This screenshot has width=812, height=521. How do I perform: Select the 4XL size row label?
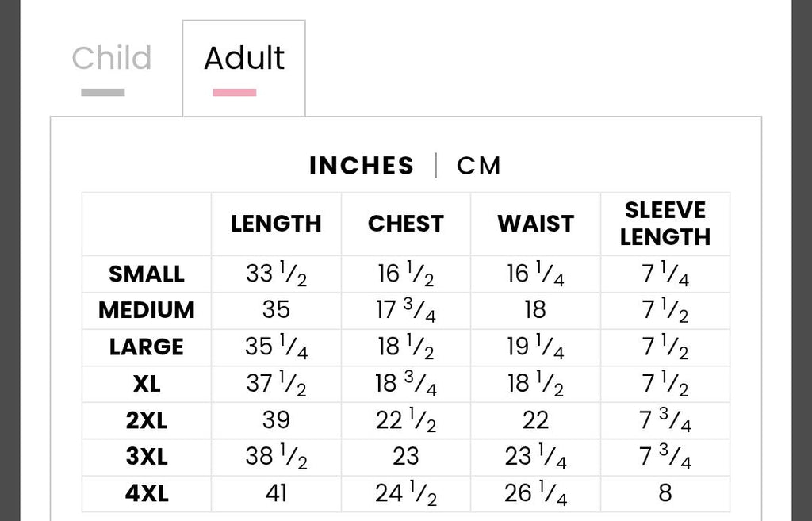pos(147,493)
